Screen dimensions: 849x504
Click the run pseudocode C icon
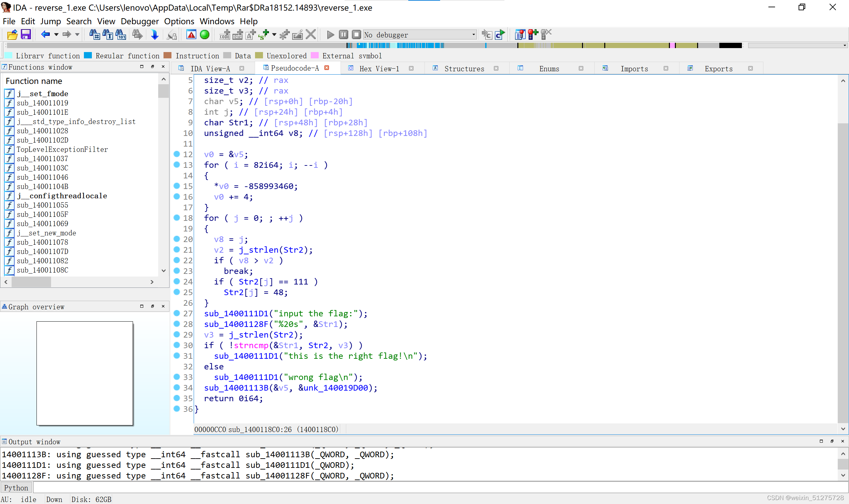[x=499, y=34]
